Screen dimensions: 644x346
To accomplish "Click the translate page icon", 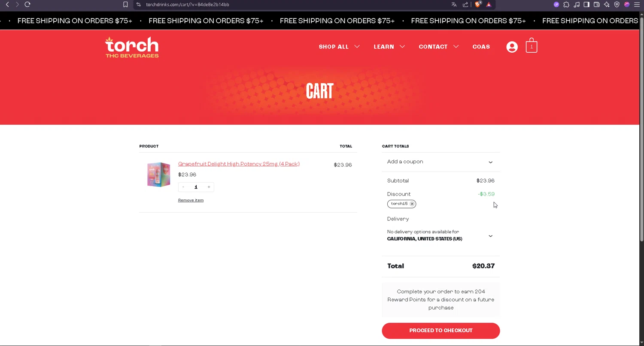I will pyautogui.click(x=454, y=5).
